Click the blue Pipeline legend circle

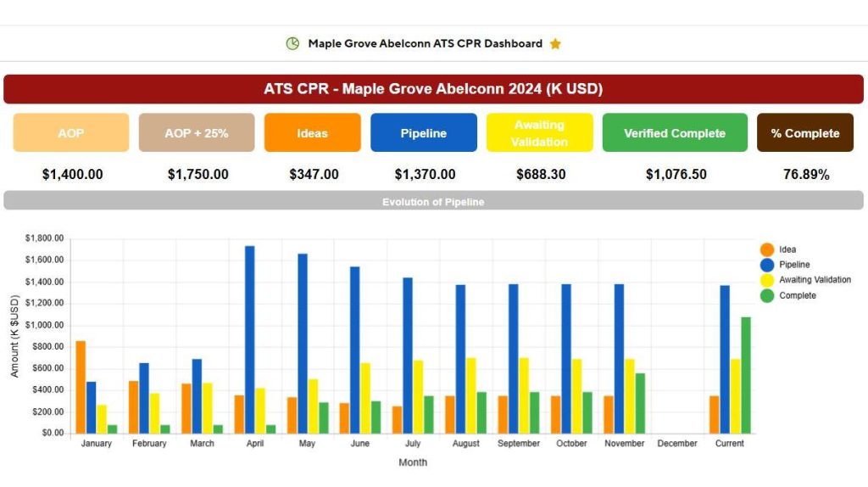click(767, 265)
